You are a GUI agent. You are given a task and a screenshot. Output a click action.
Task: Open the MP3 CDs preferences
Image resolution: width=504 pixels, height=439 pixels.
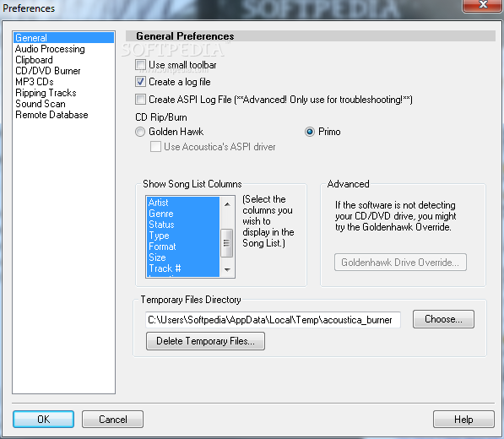point(35,82)
